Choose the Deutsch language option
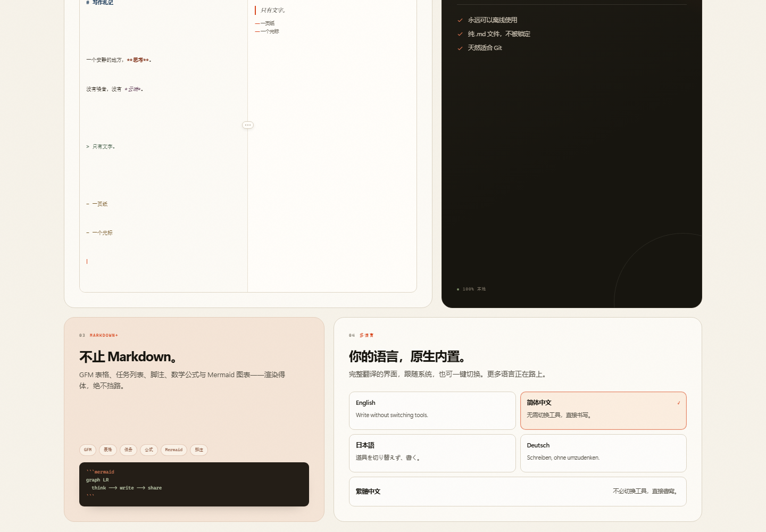The image size is (766, 532). [x=603, y=453]
